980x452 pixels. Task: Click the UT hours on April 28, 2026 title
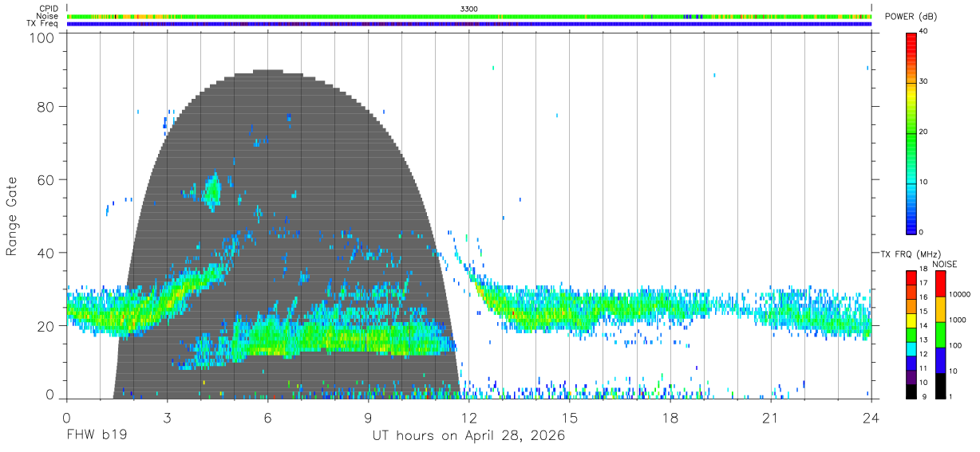468,436
